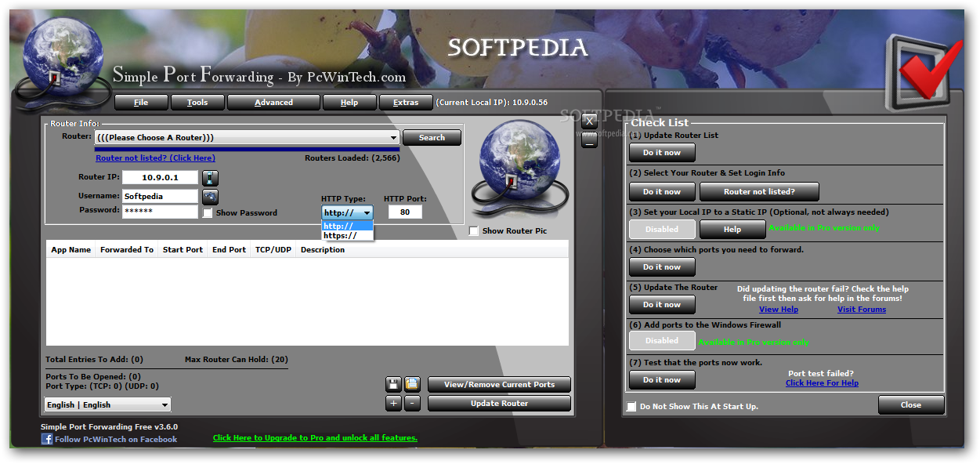The width and height of the screenshot is (980, 464).
Task: Click the Router not listed? button in Check List
Action: (759, 191)
